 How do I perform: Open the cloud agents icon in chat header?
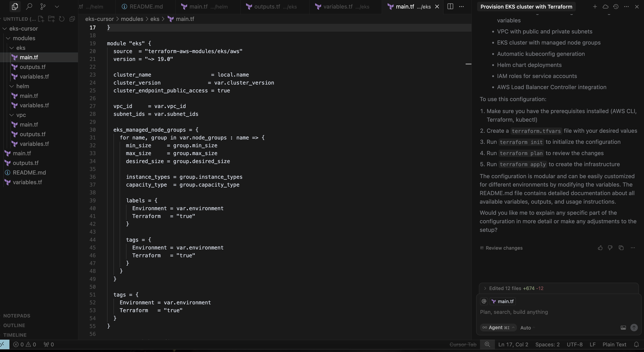point(605,7)
